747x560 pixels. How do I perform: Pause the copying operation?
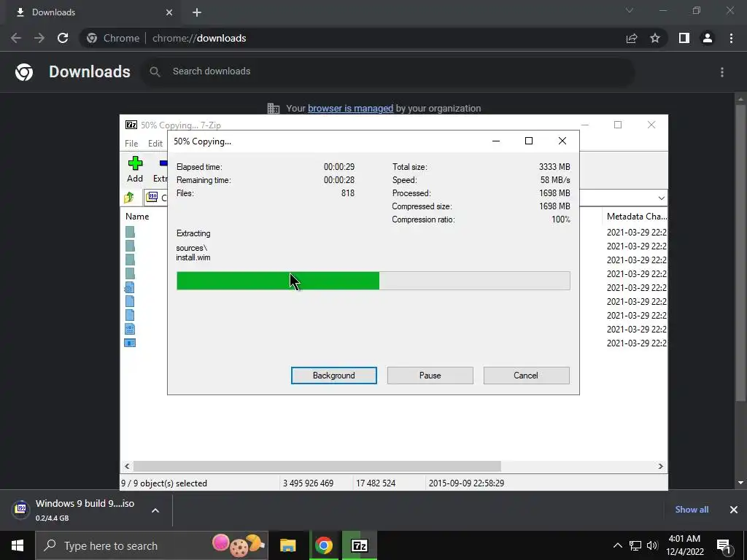[430, 376]
